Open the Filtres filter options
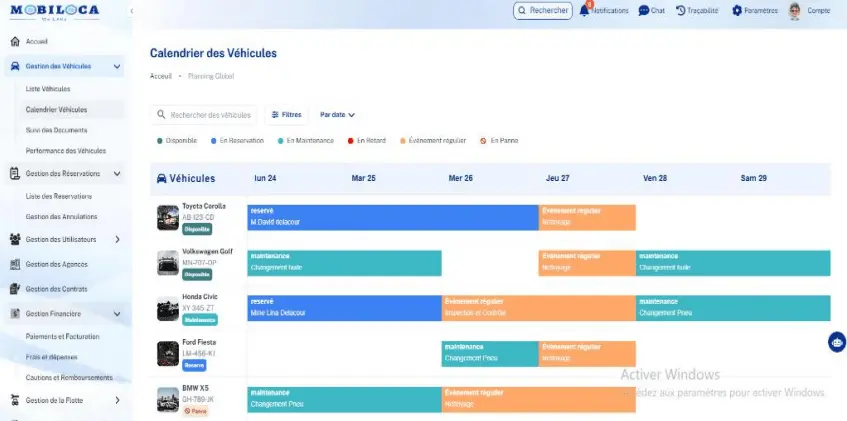Image resolution: width=847 pixels, height=421 pixels. pyautogui.click(x=286, y=115)
